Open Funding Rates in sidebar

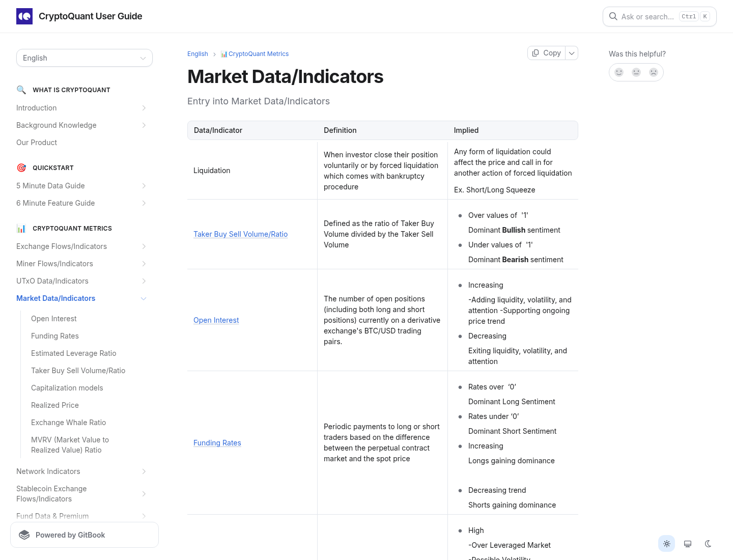[55, 336]
